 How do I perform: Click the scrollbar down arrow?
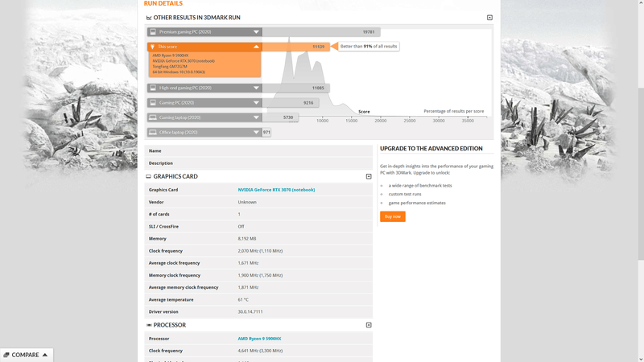(641, 359)
